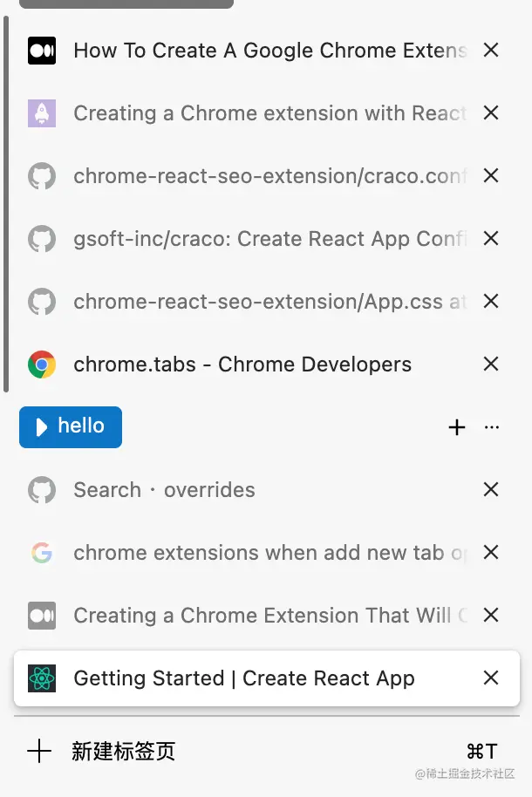The width and height of the screenshot is (532, 797).
Task: Close the chrome.tabs Chrome Developers tab
Action: click(x=491, y=364)
